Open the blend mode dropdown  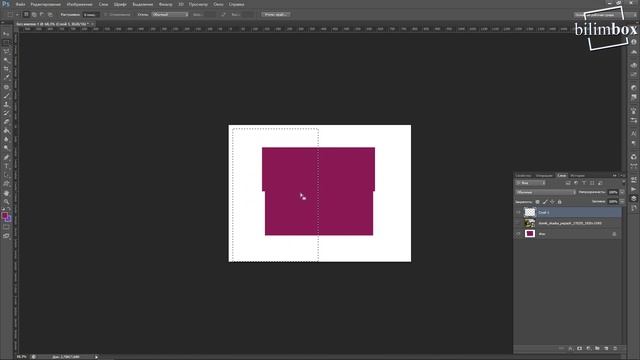[545, 192]
